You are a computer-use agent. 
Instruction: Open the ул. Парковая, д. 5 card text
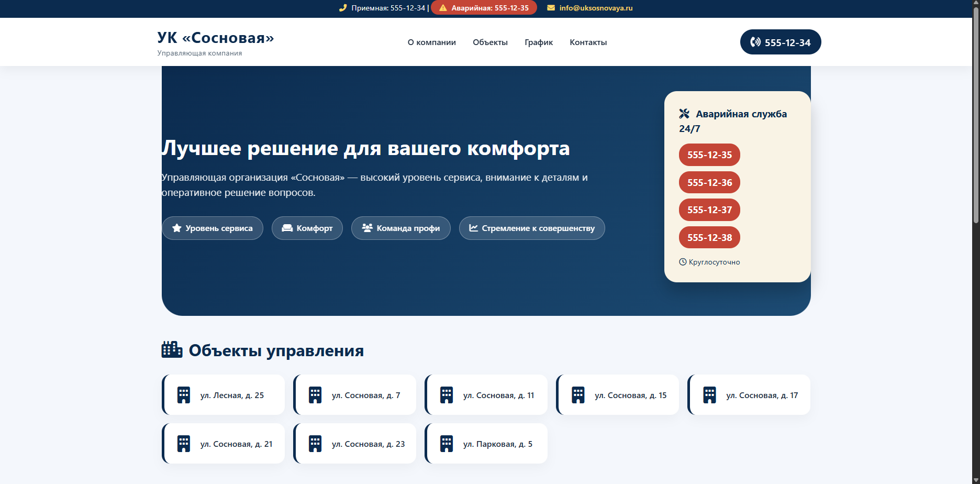497,444
